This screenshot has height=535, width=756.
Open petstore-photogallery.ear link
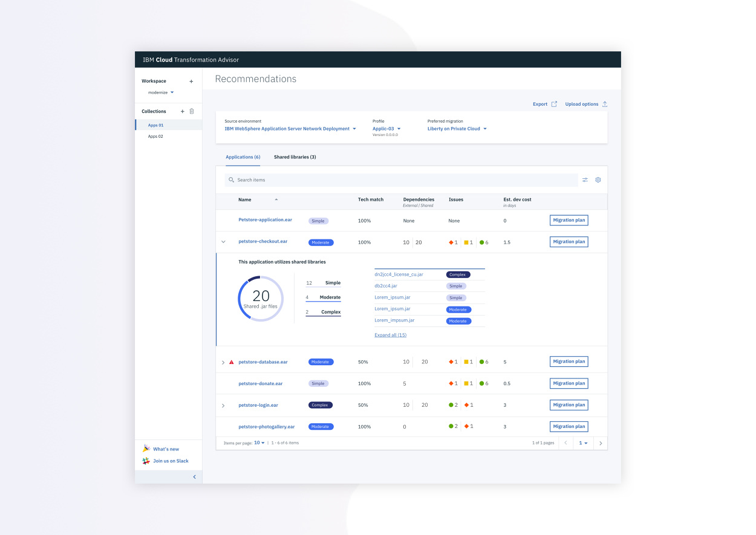pos(267,427)
